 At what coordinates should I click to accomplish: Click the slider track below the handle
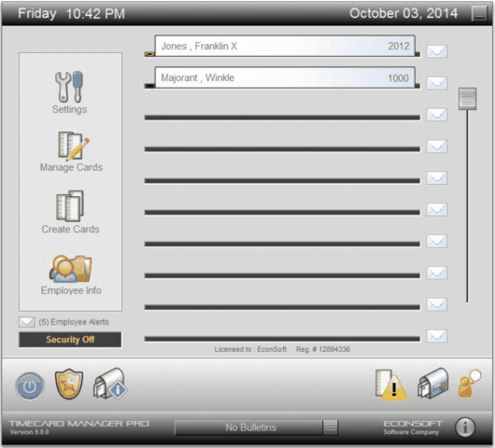(468, 207)
